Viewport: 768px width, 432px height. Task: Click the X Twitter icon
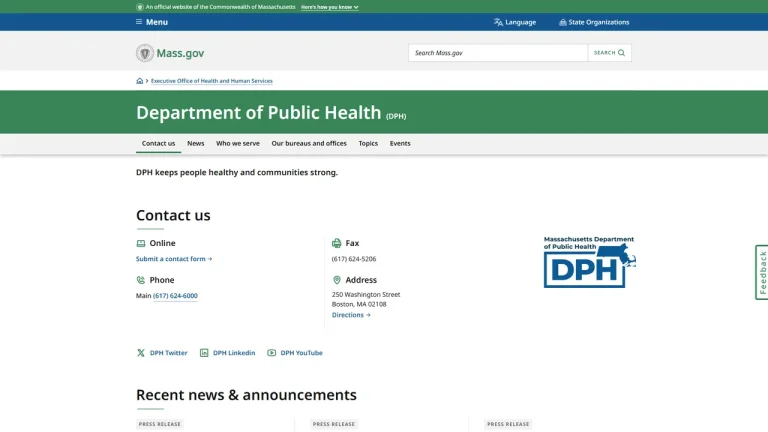(141, 353)
